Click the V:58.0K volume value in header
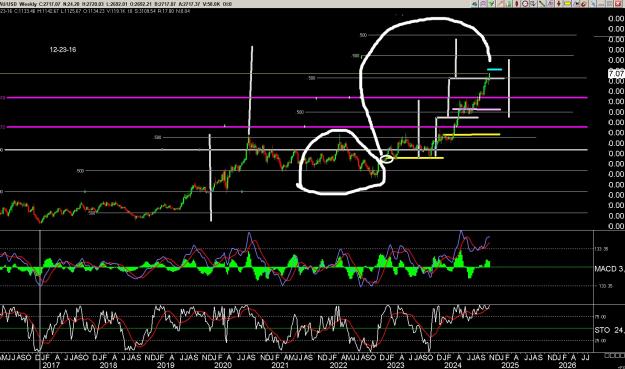The width and height of the screenshot is (625, 369). click(x=210, y=4)
